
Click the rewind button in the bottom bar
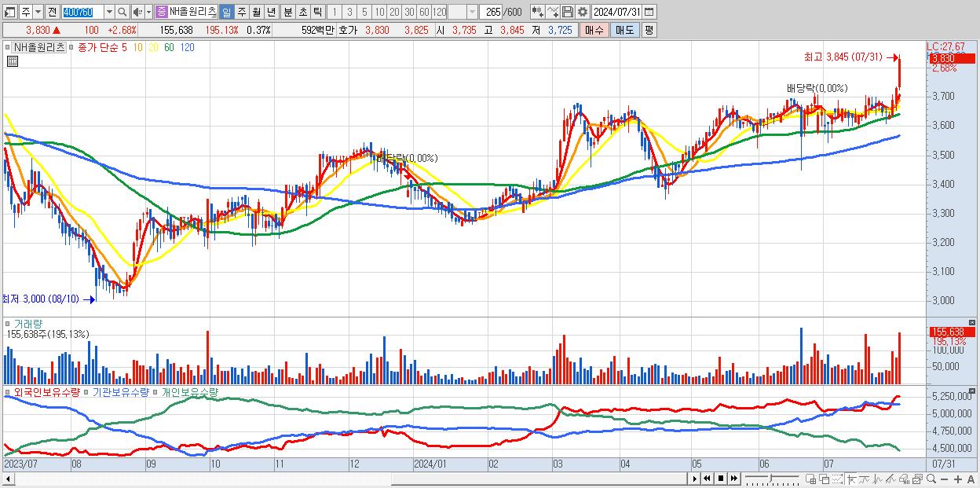[707, 478]
